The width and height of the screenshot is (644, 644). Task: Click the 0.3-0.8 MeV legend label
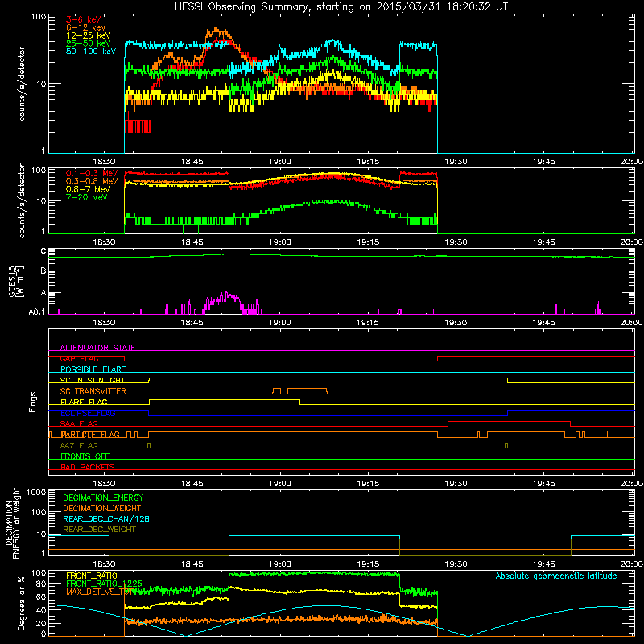pos(92,182)
